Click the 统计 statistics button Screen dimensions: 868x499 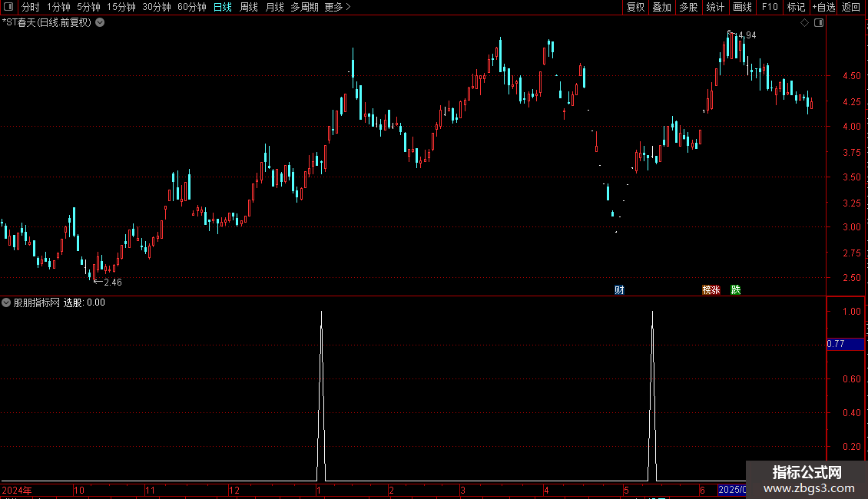(x=715, y=7)
